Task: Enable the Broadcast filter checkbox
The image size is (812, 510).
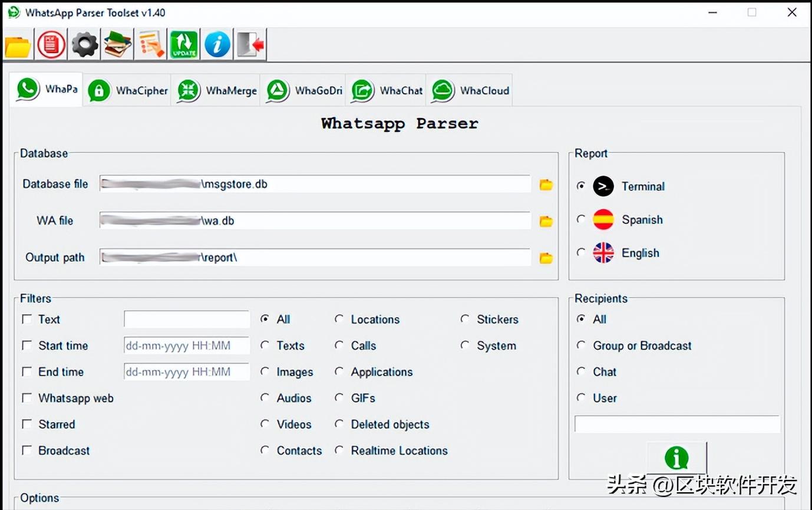Action: click(x=27, y=450)
